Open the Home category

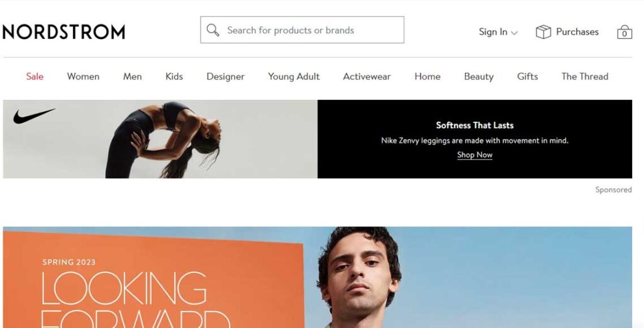427,77
